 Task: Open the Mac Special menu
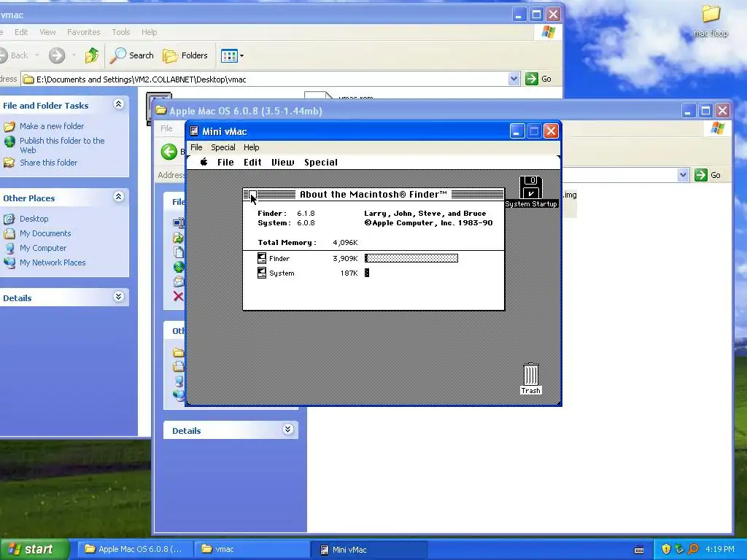tap(321, 163)
